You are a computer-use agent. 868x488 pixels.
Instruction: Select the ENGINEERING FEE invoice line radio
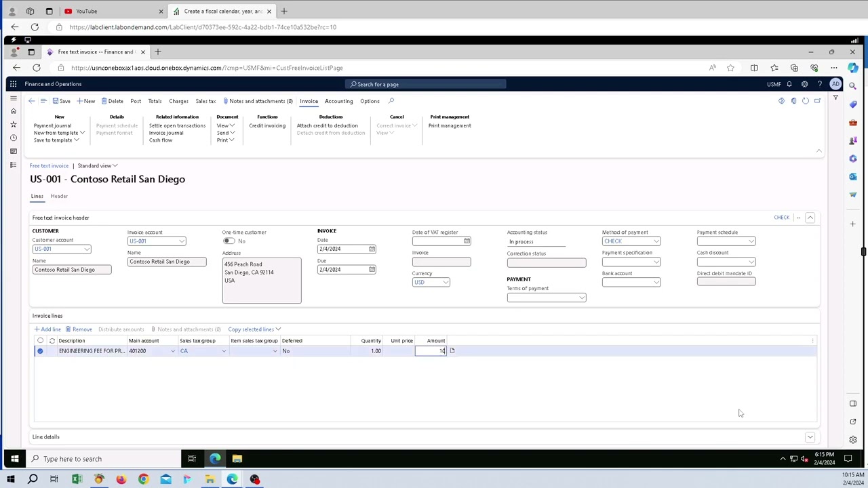pos(40,351)
